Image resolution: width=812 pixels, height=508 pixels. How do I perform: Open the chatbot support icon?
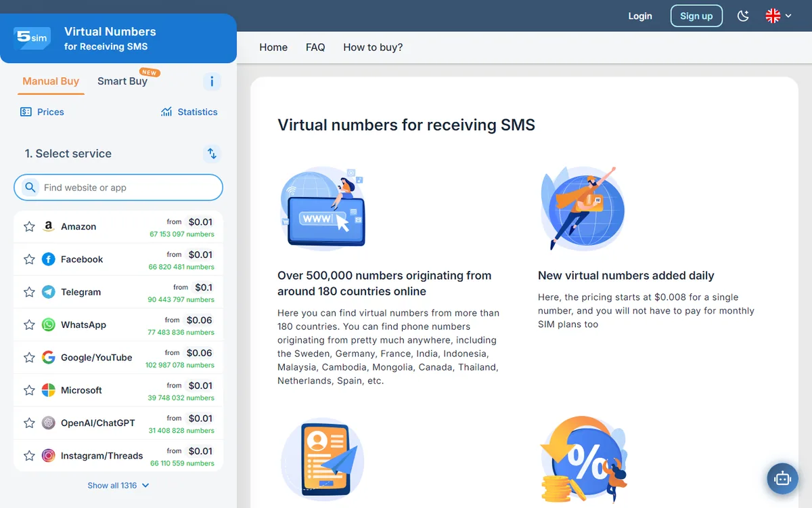[783, 478]
